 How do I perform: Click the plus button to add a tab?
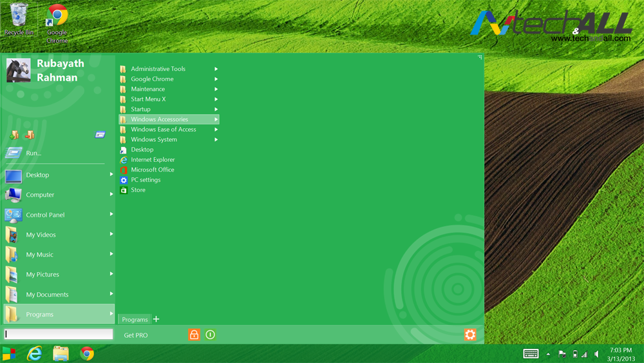pyautogui.click(x=156, y=319)
